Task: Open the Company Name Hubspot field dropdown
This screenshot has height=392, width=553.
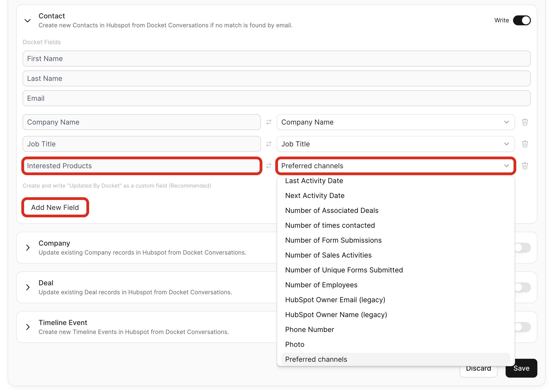Action: tap(396, 122)
